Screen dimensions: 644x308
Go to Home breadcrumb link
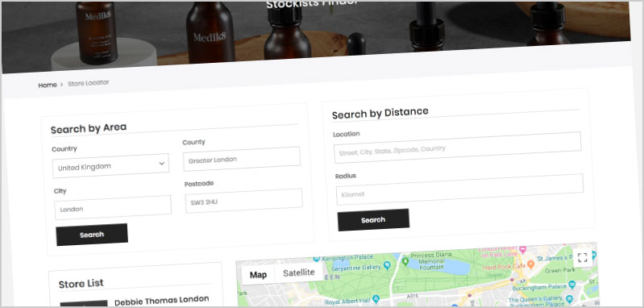[48, 85]
